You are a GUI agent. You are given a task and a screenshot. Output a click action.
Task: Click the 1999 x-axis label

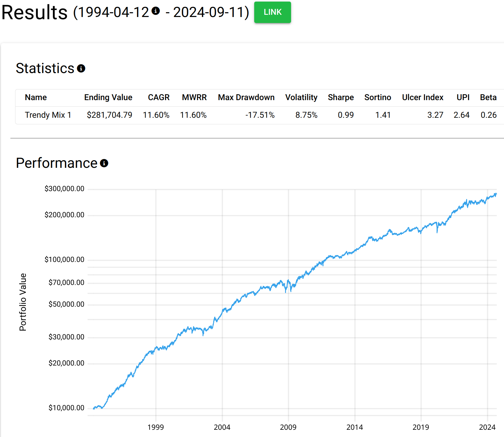point(156,427)
